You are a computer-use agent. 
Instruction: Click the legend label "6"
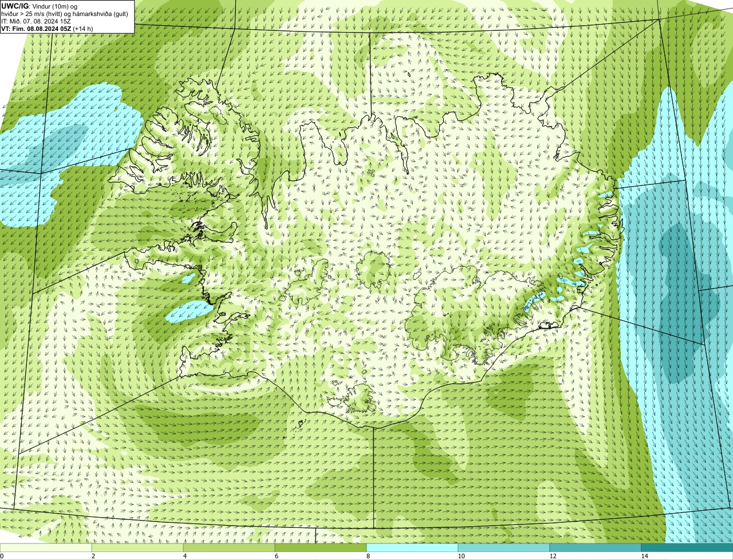tap(276, 556)
